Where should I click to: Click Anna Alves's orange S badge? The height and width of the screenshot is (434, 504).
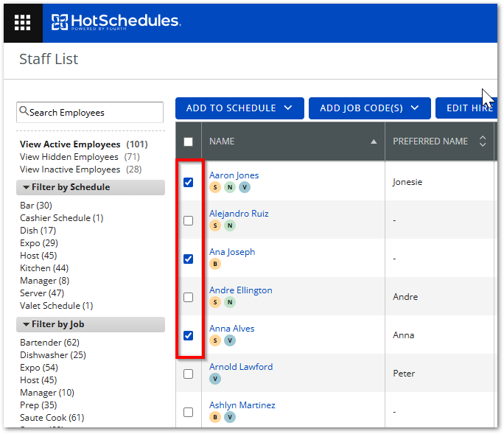click(x=215, y=340)
